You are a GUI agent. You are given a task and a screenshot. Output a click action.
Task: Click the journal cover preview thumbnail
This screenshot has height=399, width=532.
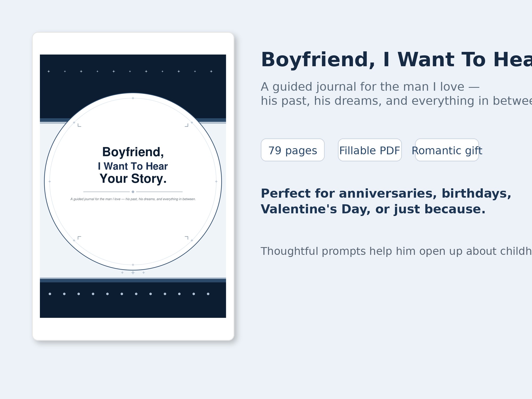coord(133,186)
